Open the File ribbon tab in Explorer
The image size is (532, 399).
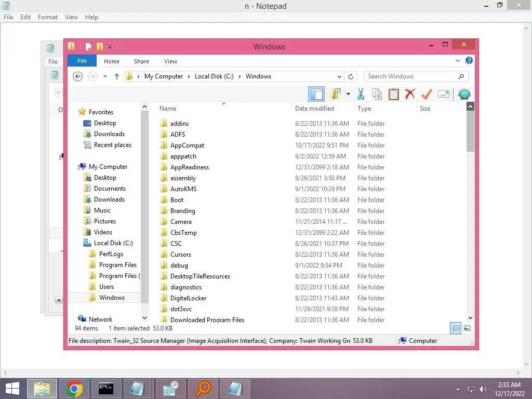coord(82,61)
